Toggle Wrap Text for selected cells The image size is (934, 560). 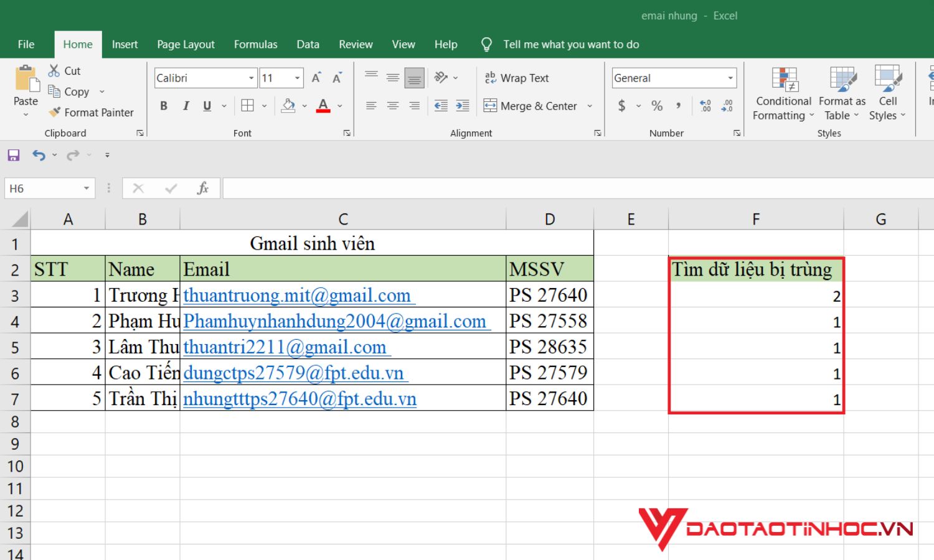click(x=516, y=78)
